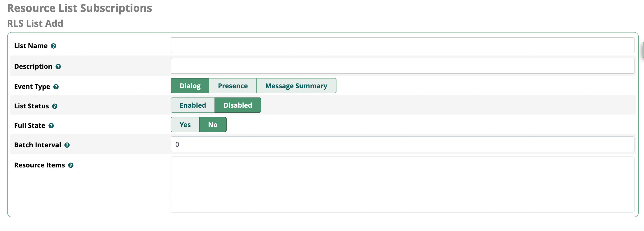
Task: Set Full State to No
Action: point(213,125)
